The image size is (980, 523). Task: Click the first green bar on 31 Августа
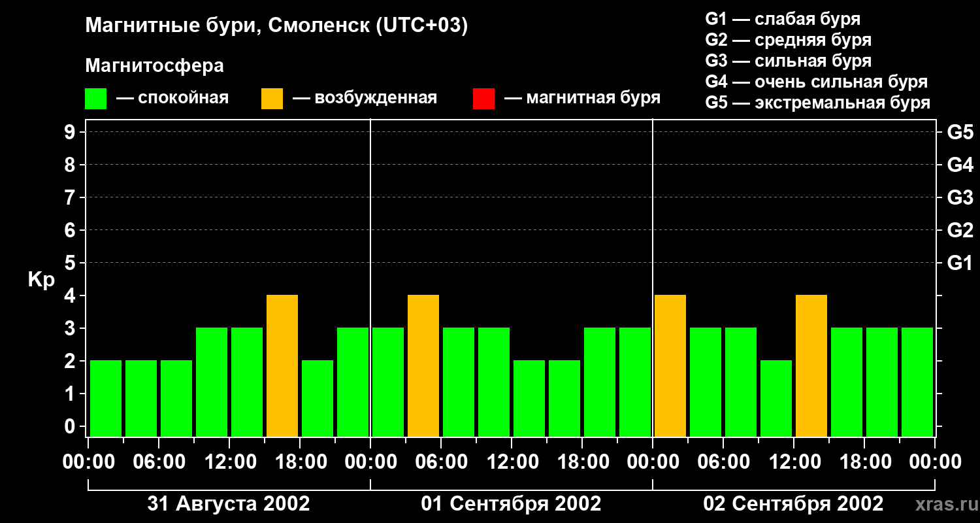click(106, 398)
